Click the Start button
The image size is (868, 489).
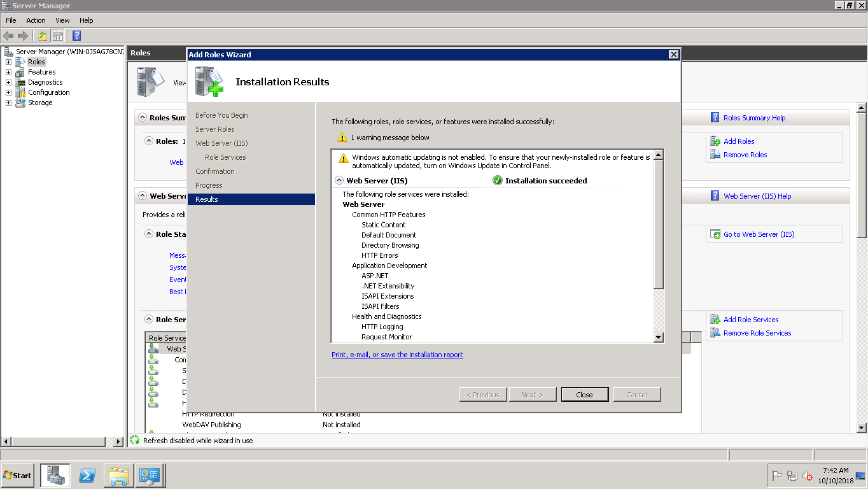tap(18, 475)
